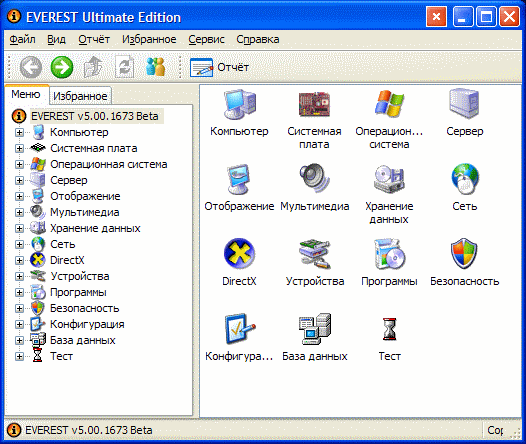Expand the Сеть tree node
Viewport: 526px width, 444px height.
pyautogui.click(x=19, y=244)
